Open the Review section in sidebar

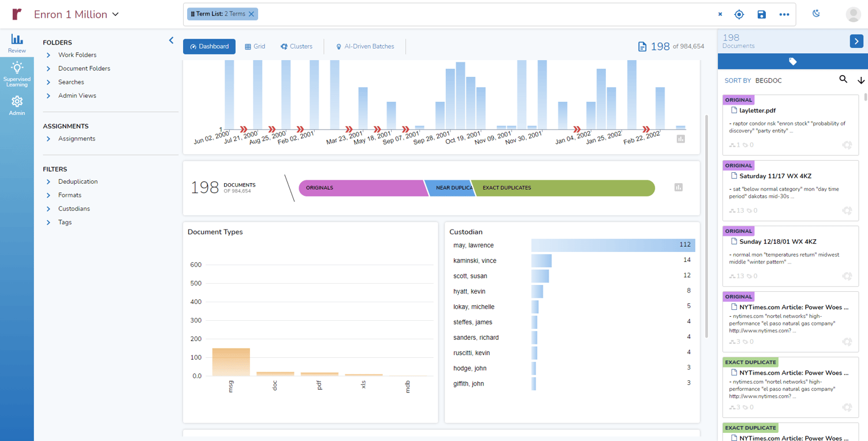pyautogui.click(x=17, y=43)
